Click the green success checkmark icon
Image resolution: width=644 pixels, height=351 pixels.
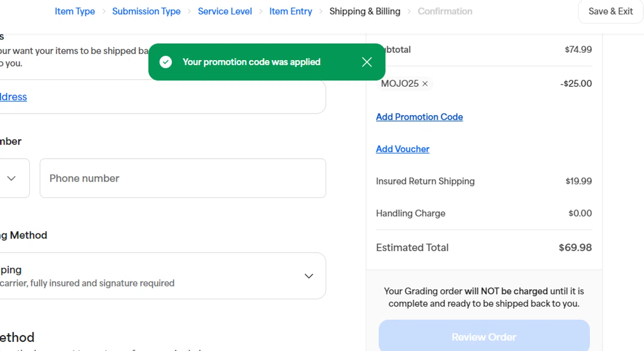pyautogui.click(x=166, y=62)
